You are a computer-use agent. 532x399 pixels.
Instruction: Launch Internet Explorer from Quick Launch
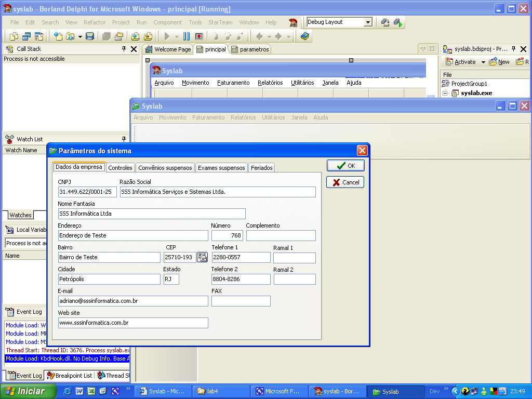pyautogui.click(x=68, y=391)
